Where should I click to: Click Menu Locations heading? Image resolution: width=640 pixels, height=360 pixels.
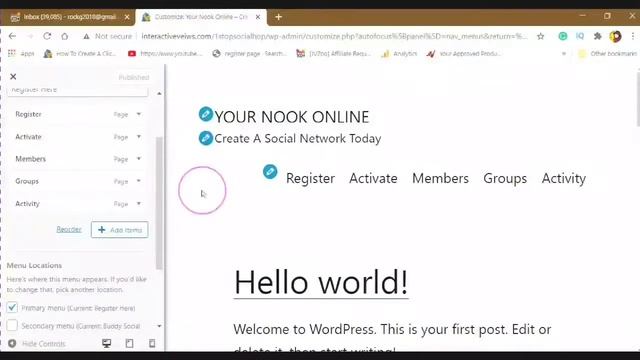point(34,265)
